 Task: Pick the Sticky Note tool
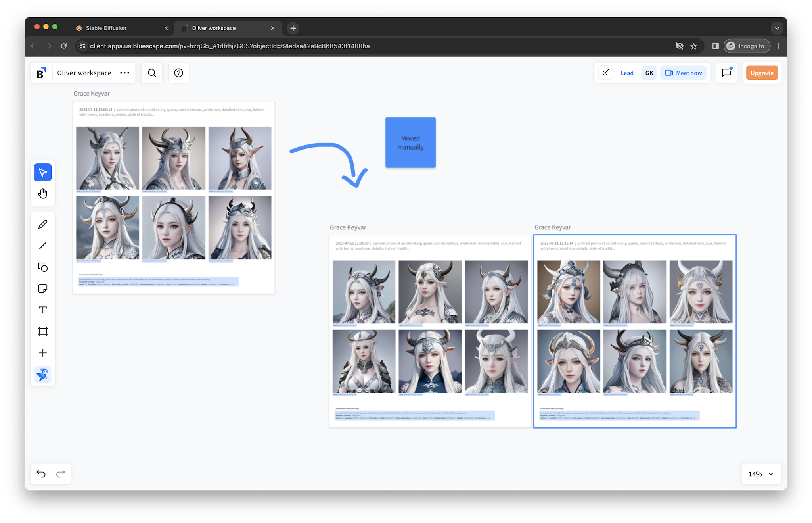(43, 288)
